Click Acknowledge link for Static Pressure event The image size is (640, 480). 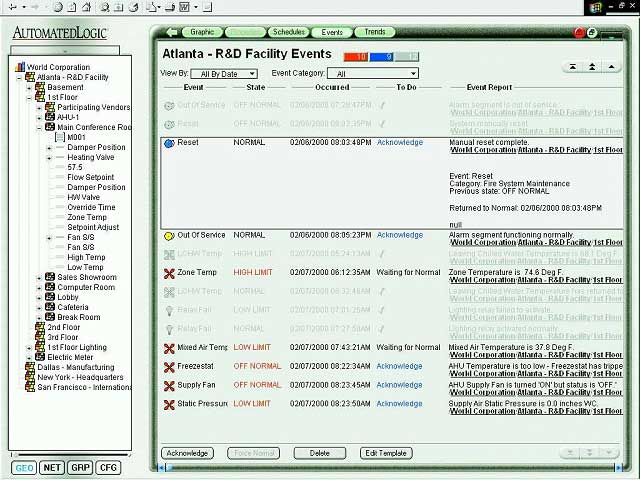(400, 404)
